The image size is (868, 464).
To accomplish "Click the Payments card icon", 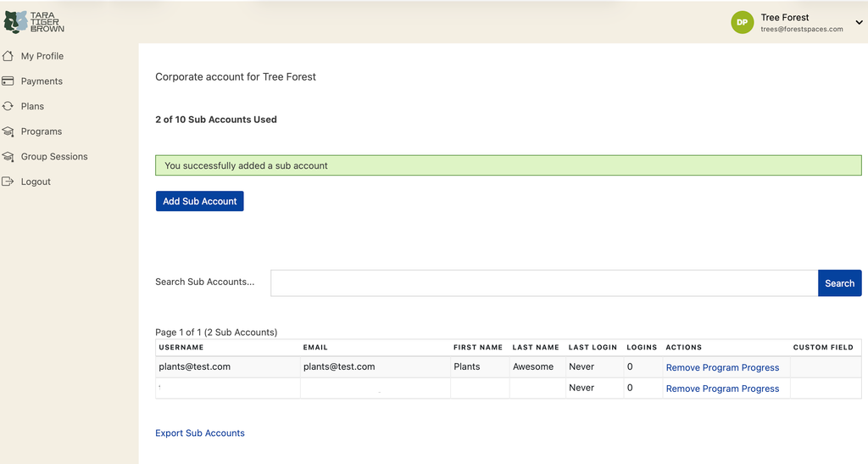I will pyautogui.click(x=8, y=81).
